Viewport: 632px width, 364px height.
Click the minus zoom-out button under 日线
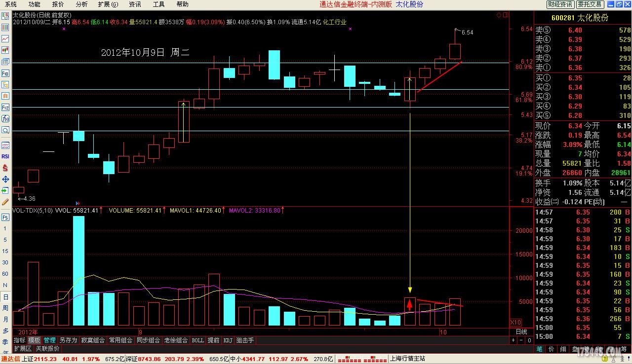click(x=521, y=340)
